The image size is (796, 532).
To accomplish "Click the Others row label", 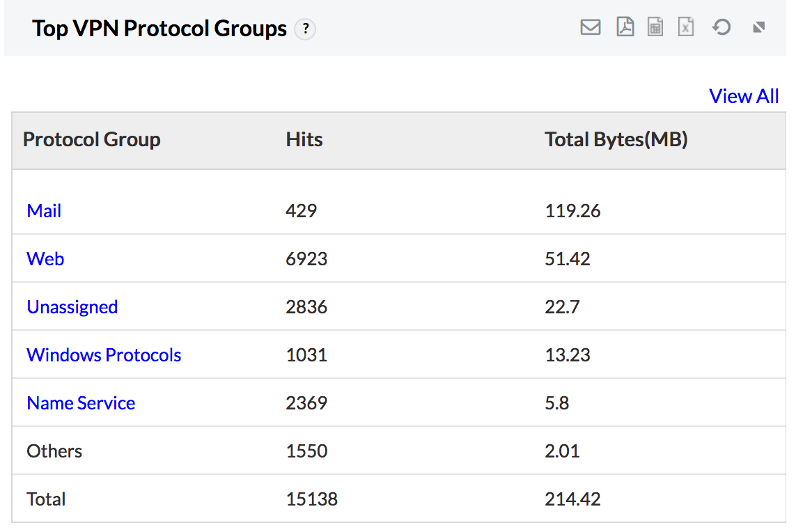I will pos(54,451).
